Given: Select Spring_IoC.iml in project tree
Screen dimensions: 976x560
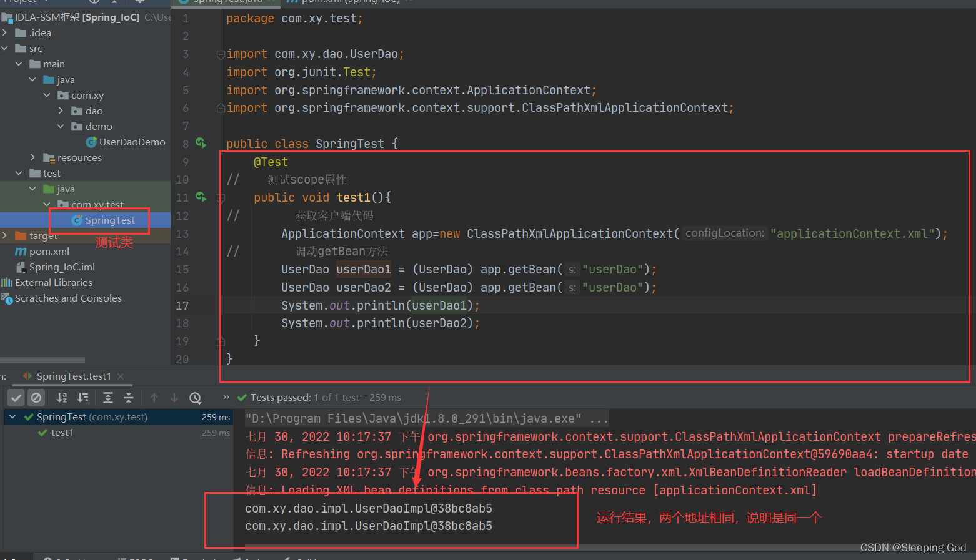Looking at the screenshot, I should click(x=62, y=267).
